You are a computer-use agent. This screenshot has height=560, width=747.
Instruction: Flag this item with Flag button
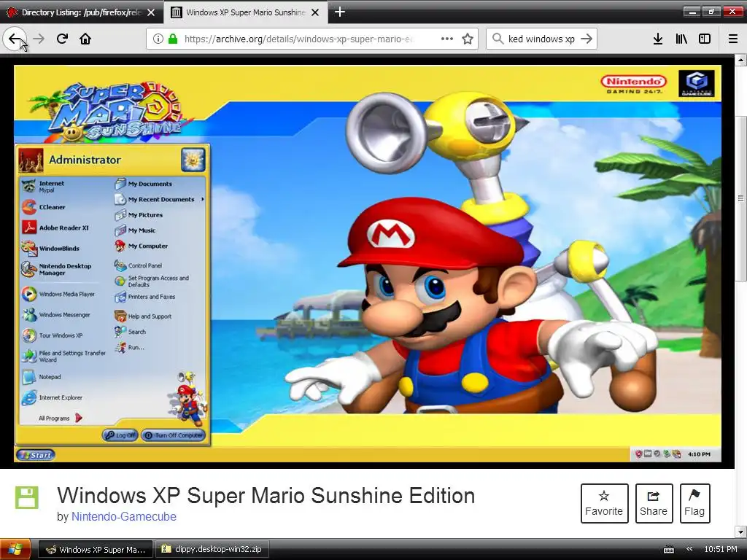(694, 503)
